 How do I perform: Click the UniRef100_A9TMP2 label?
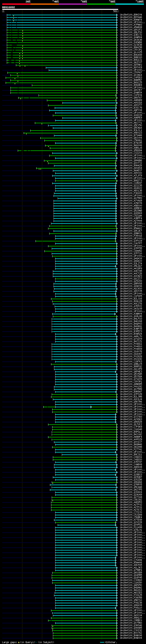(x=131, y=65)
